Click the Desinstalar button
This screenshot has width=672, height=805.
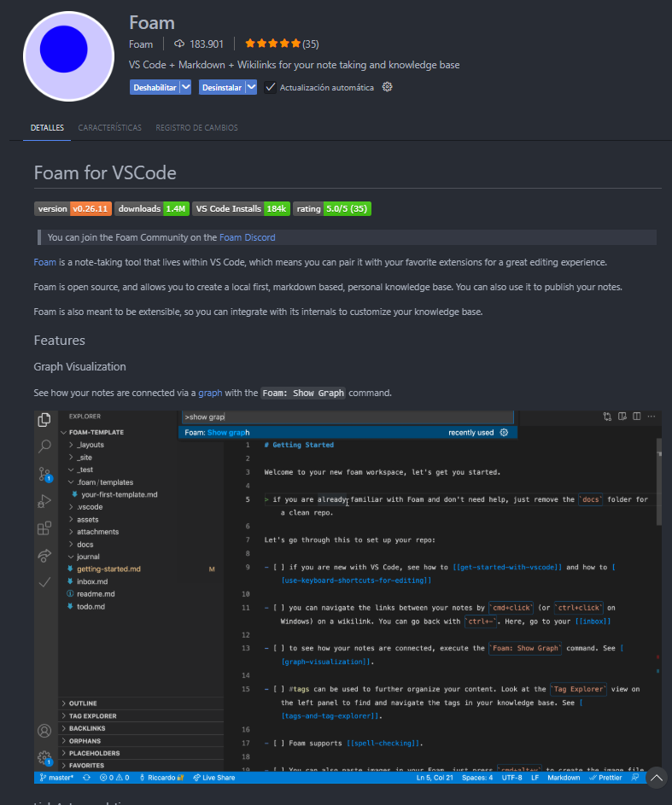coord(222,87)
